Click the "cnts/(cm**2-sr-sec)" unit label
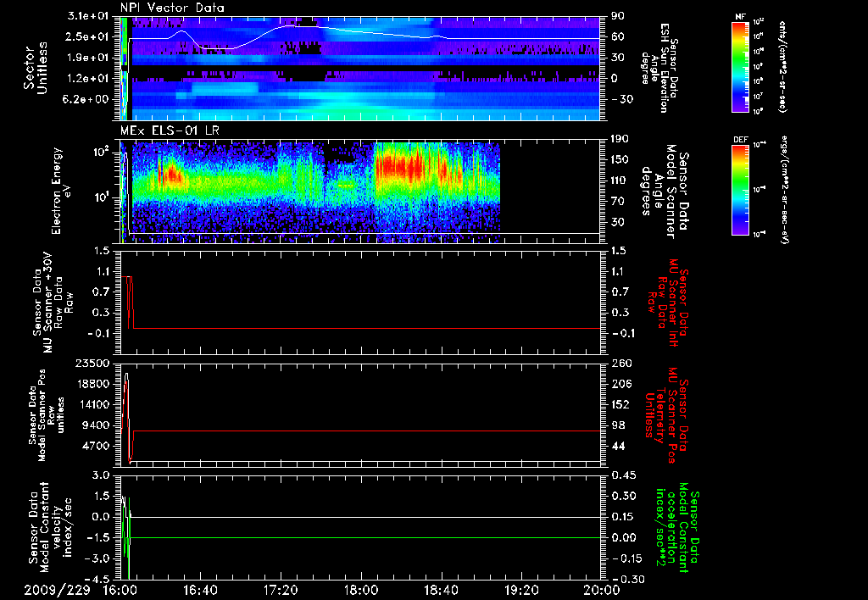Image resolution: width=868 pixels, height=600 pixels. pyautogui.click(x=782, y=66)
